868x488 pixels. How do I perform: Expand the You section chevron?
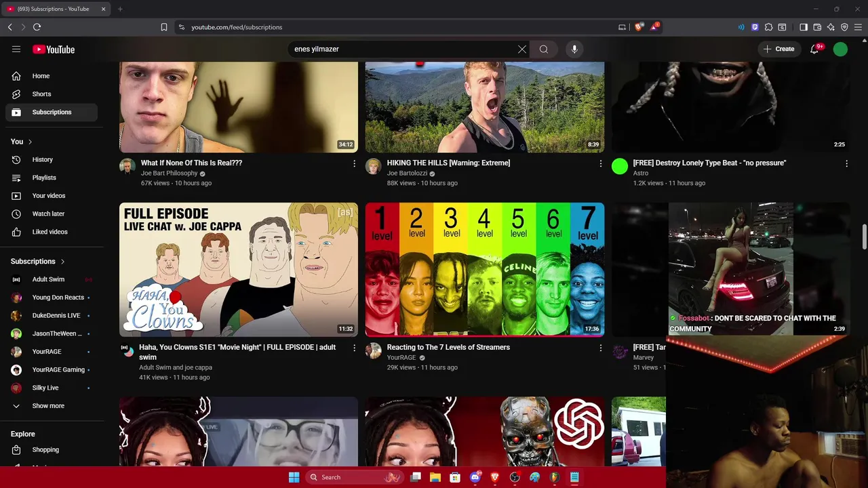[30, 142]
